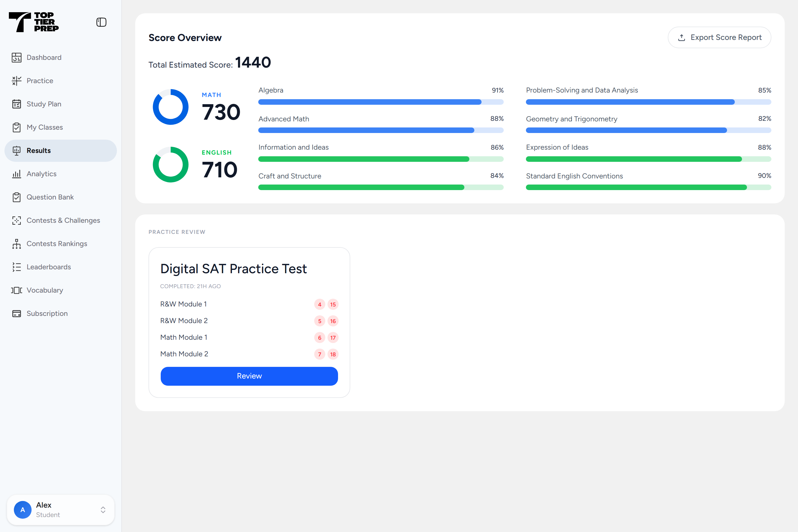This screenshot has width=798, height=532.
Task: Click the Leaderboards list icon
Action: coord(17,267)
